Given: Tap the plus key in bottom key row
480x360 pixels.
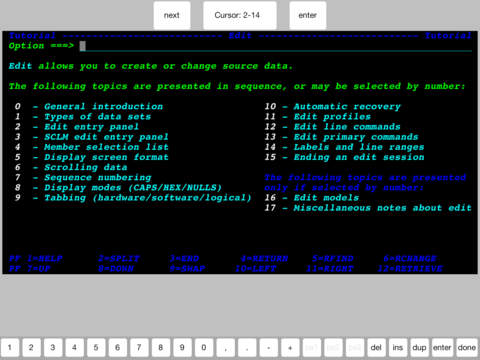Looking at the screenshot, I should (290, 348).
